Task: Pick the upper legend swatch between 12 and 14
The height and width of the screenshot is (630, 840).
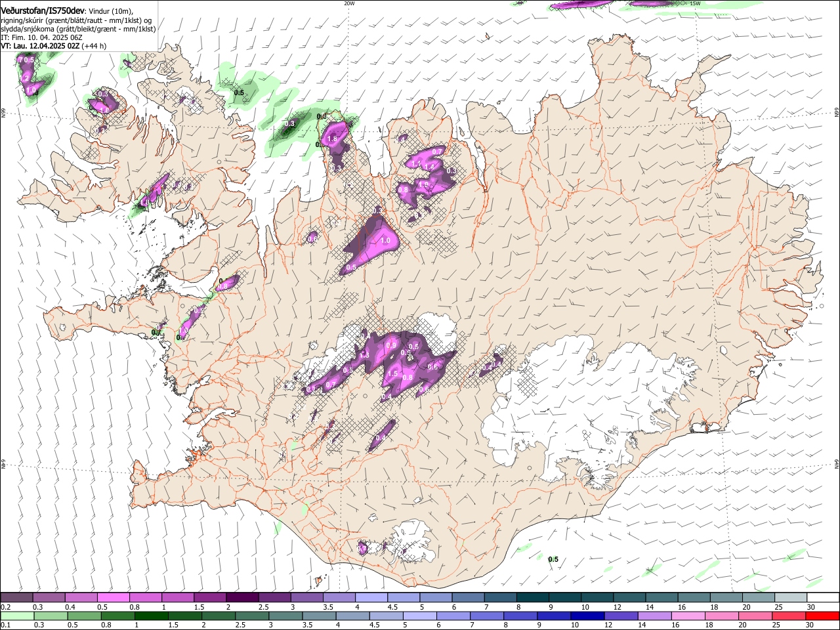Action: point(629,597)
